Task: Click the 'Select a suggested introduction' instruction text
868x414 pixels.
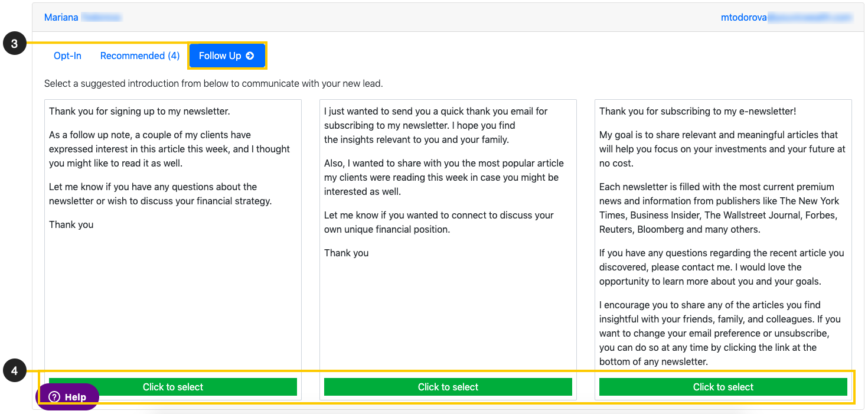Action: point(214,83)
